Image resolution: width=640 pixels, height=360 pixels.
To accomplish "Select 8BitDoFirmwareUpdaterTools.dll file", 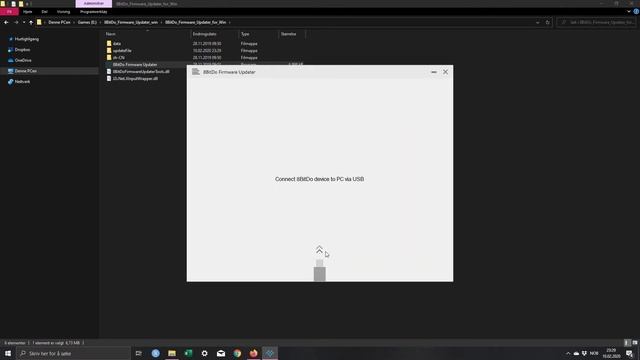I will (141, 72).
